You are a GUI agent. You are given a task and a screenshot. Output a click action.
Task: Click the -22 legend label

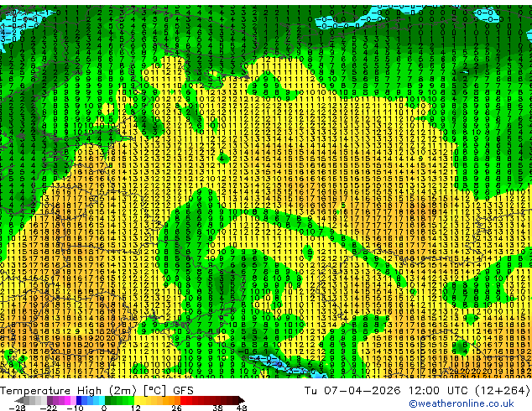[x=49, y=408]
